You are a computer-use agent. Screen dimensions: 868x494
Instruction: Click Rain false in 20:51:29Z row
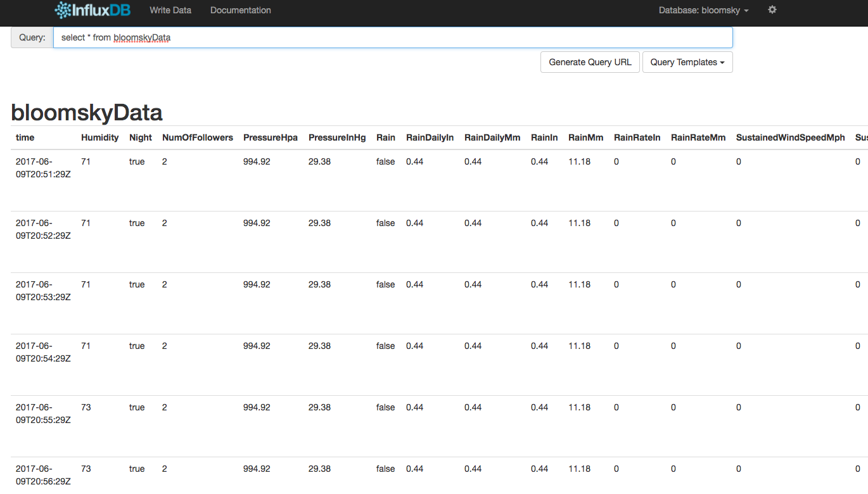tap(385, 161)
